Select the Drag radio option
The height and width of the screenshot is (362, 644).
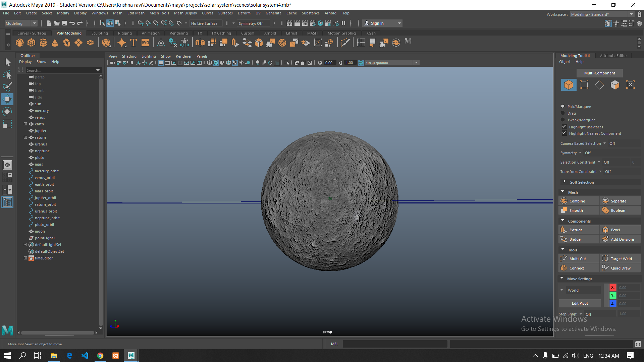[563, 113]
